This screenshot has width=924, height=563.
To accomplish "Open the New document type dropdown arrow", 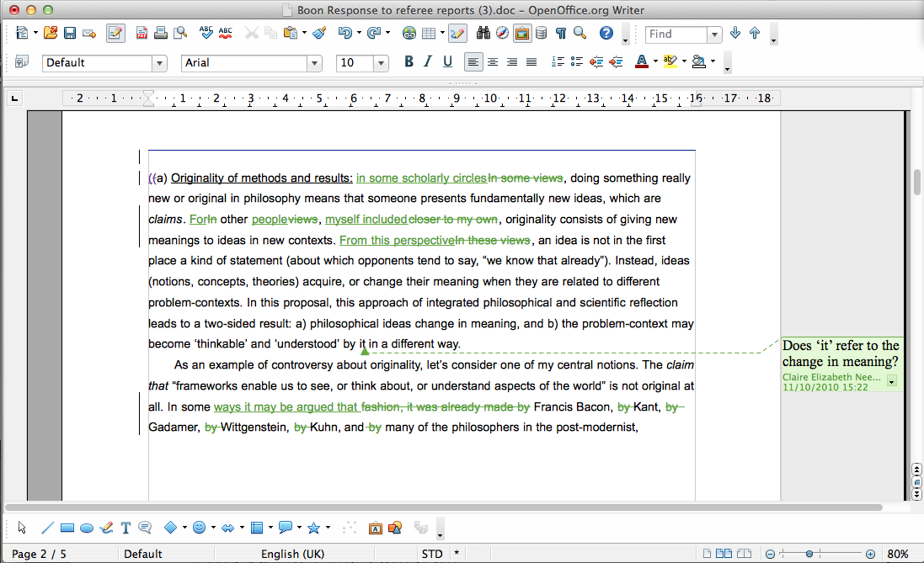I will pyautogui.click(x=35, y=33).
